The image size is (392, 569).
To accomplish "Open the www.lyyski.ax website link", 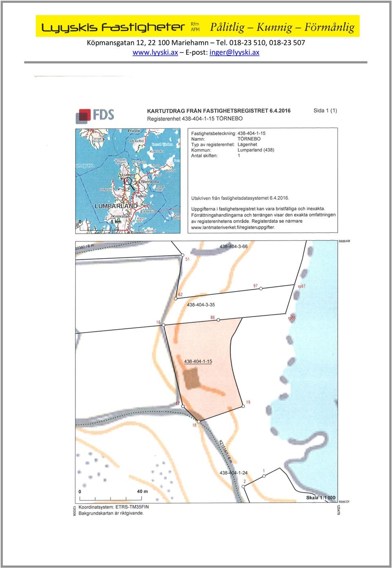I will pyautogui.click(x=155, y=52).
